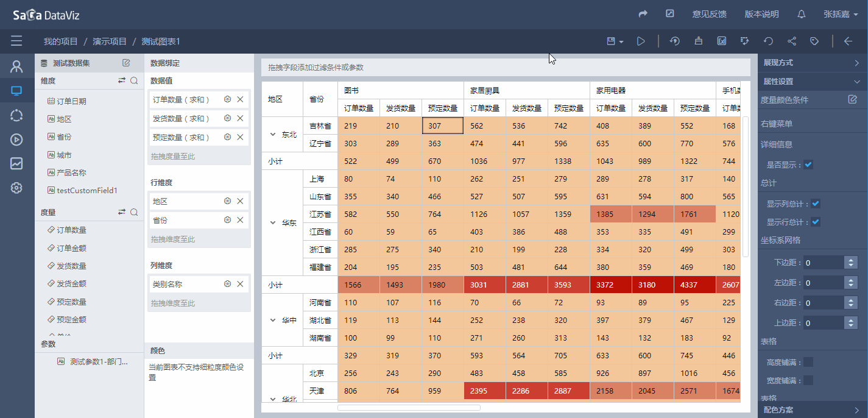Image resolution: width=868 pixels, height=418 pixels.
Task: Go to 演示项目 breadcrumb
Action: tap(110, 41)
